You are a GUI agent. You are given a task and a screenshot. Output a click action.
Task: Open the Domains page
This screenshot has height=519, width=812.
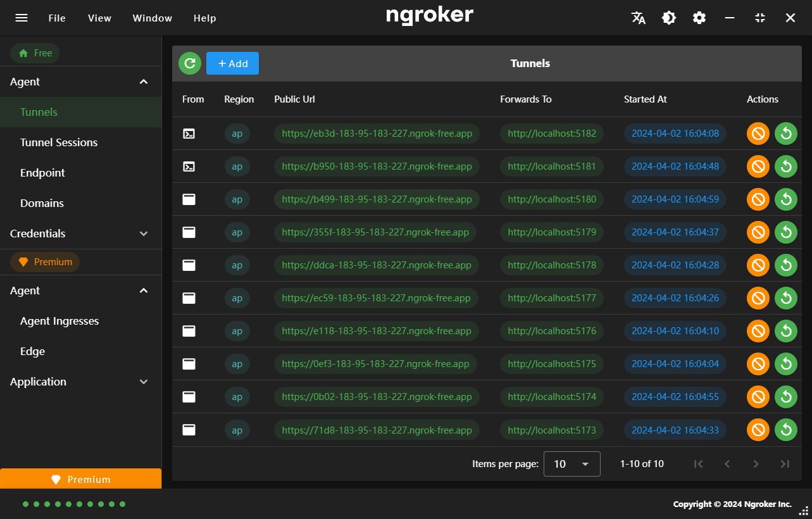[80, 203]
